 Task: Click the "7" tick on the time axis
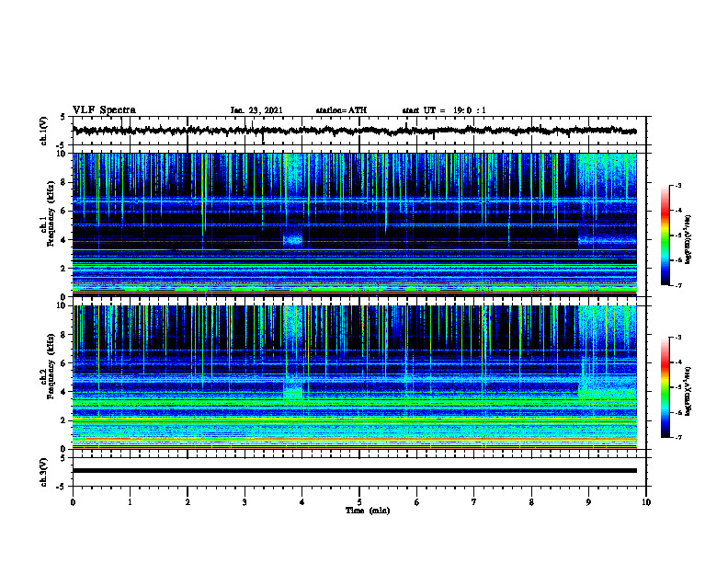(474, 502)
